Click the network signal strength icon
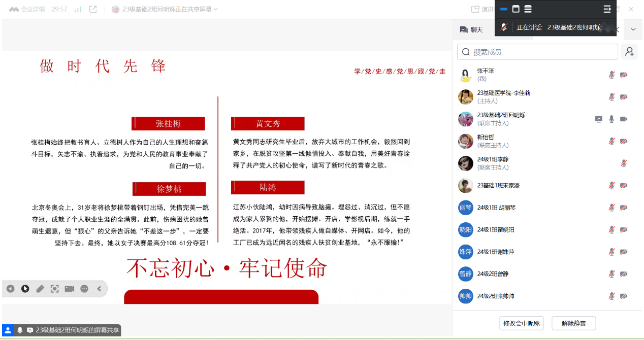Image resolution: width=644 pixels, height=340 pixels. 78,9
